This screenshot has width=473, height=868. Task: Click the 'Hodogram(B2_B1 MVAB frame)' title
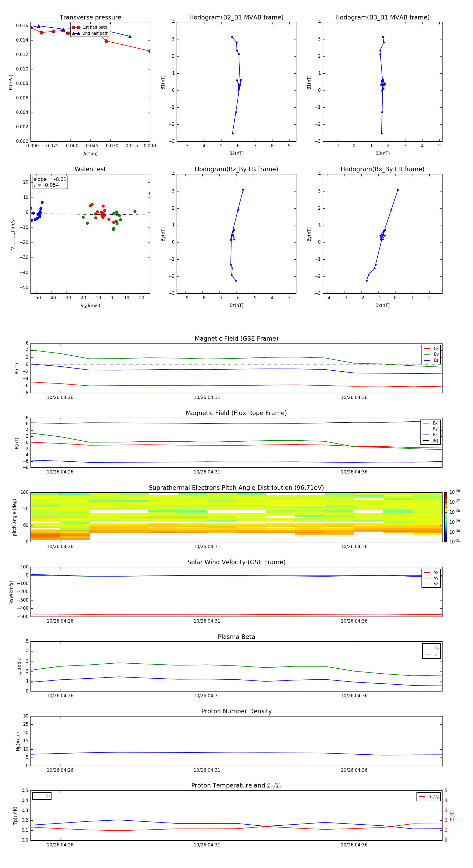pos(236,17)
